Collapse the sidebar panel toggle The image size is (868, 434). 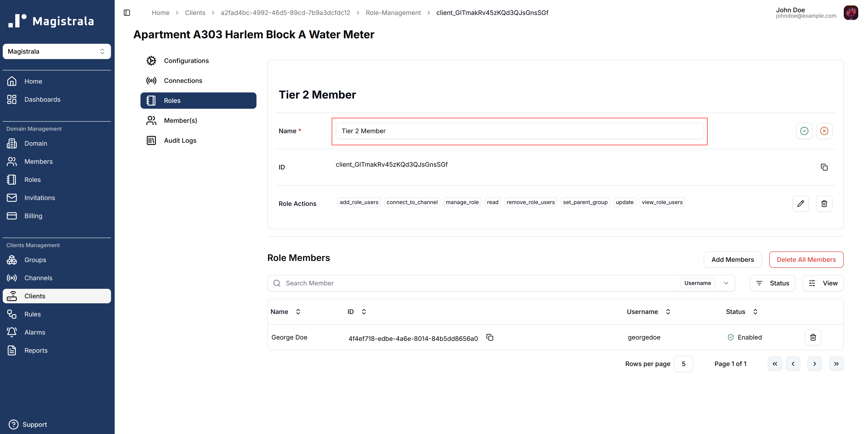pyautogui.click(x=127, y=13)
